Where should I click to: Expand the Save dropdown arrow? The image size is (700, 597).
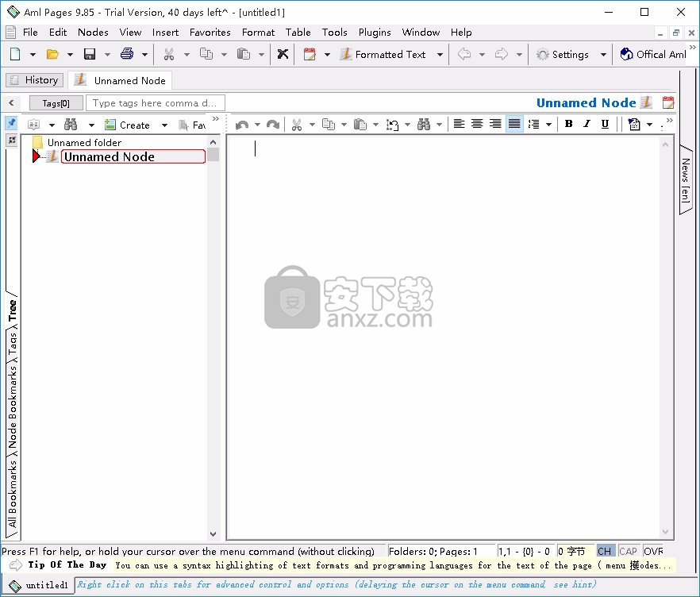[107, 55]
